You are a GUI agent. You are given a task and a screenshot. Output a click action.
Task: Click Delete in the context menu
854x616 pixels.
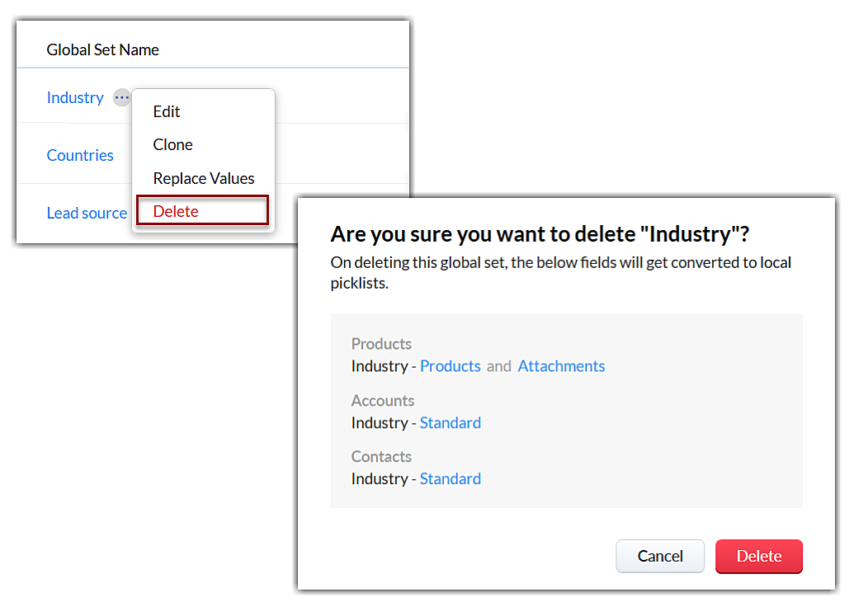click(x=176, y=211)
